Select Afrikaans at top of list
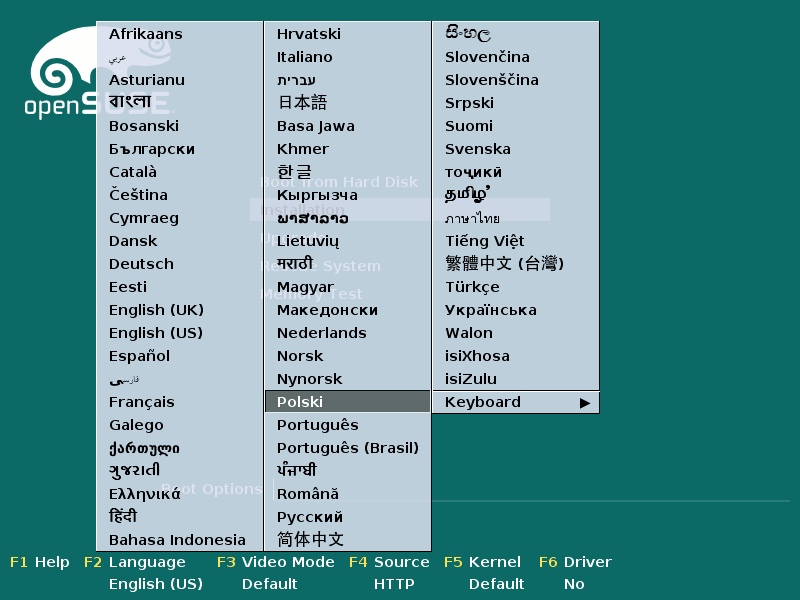This screenshot has width=800, height=600. (145, 34)
